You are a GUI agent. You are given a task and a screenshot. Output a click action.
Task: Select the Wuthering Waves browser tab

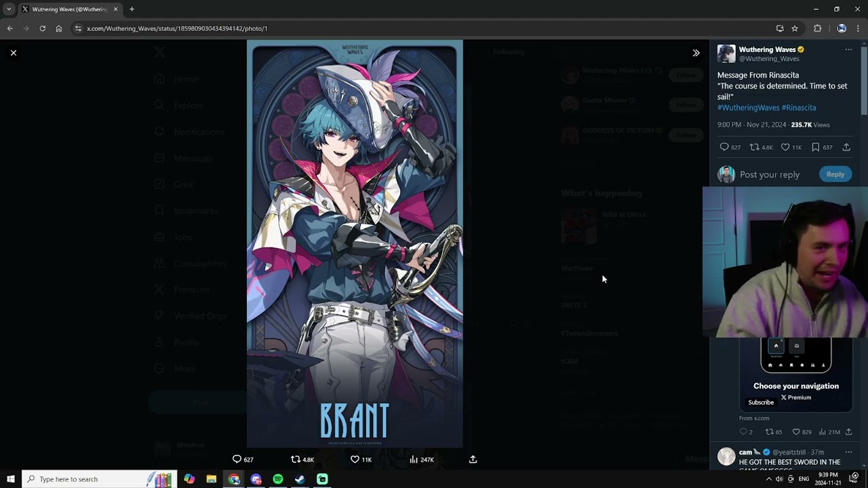coord(69,9)
